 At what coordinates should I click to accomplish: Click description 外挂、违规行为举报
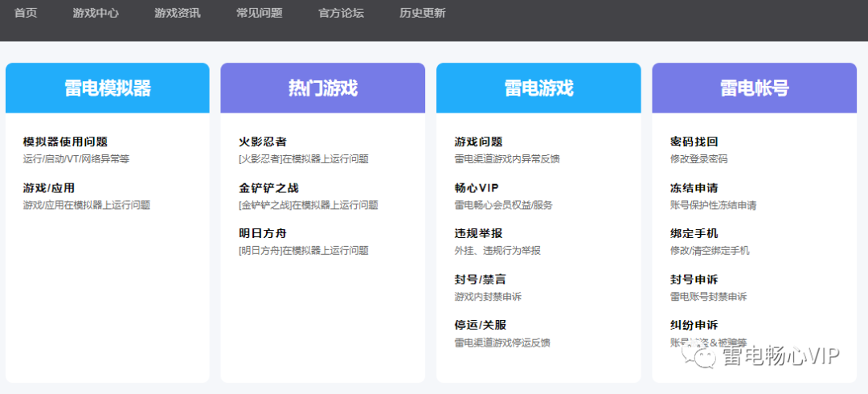pos(497,251)
